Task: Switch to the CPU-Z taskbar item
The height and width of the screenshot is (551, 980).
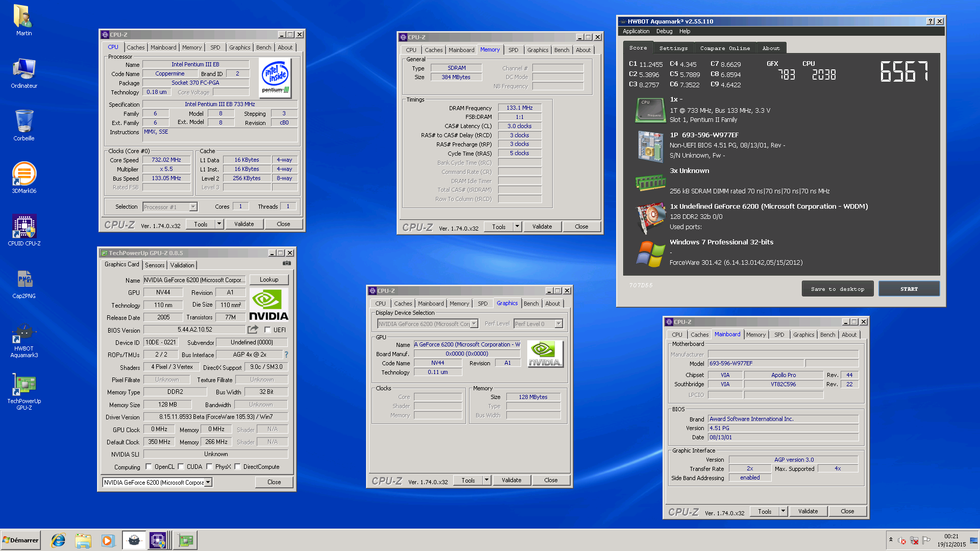Action: point(158,540)
